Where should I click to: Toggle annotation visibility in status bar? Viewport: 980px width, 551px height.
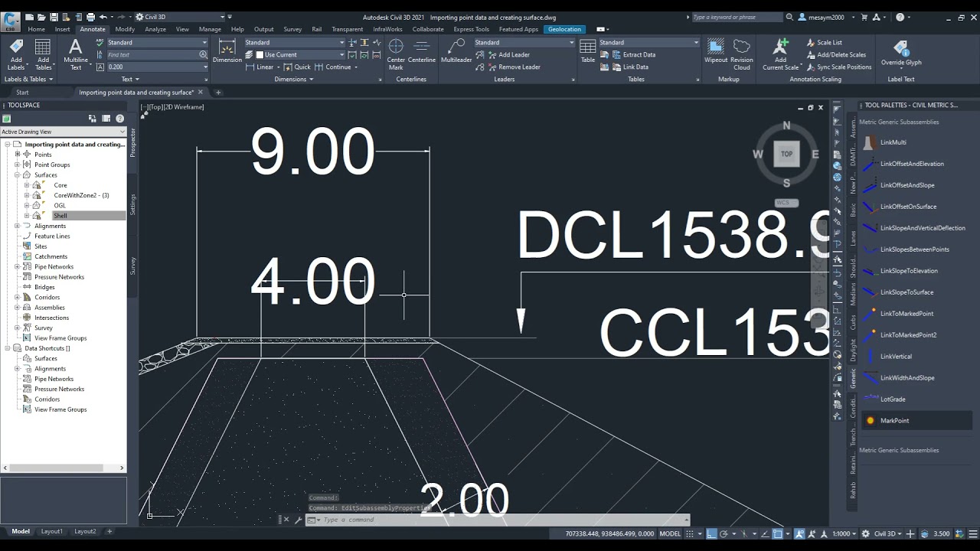(x=799, y=533)
